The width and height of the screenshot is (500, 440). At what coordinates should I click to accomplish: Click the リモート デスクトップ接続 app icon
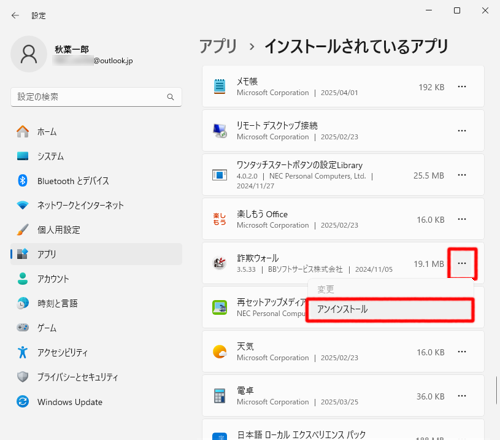[220, 131]
